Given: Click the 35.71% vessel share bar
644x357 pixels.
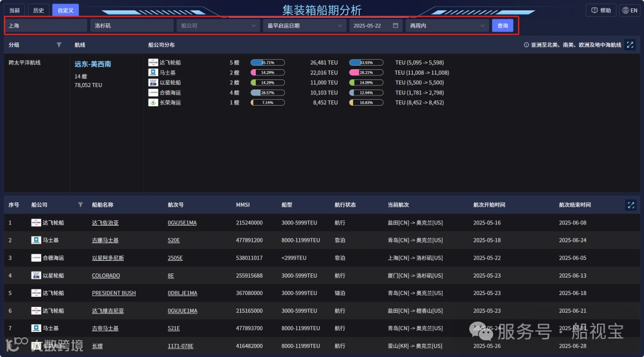Looking at the screenshot, I should pos(268,63).
